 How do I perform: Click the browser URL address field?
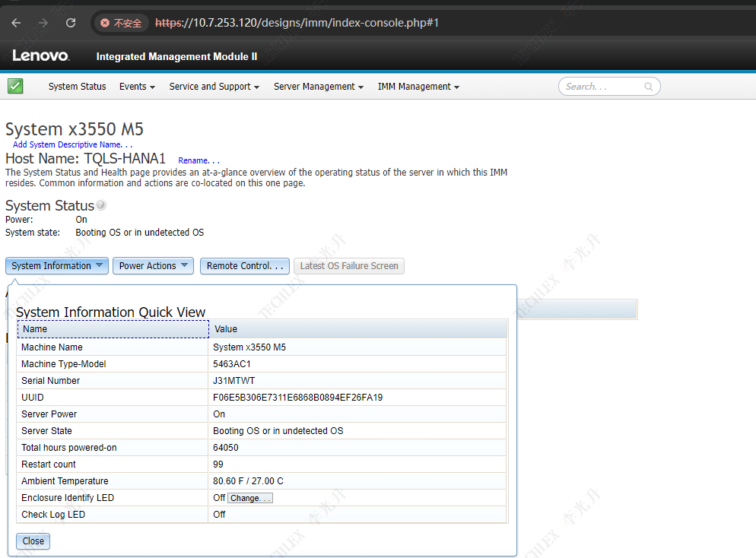click(297, 23)
